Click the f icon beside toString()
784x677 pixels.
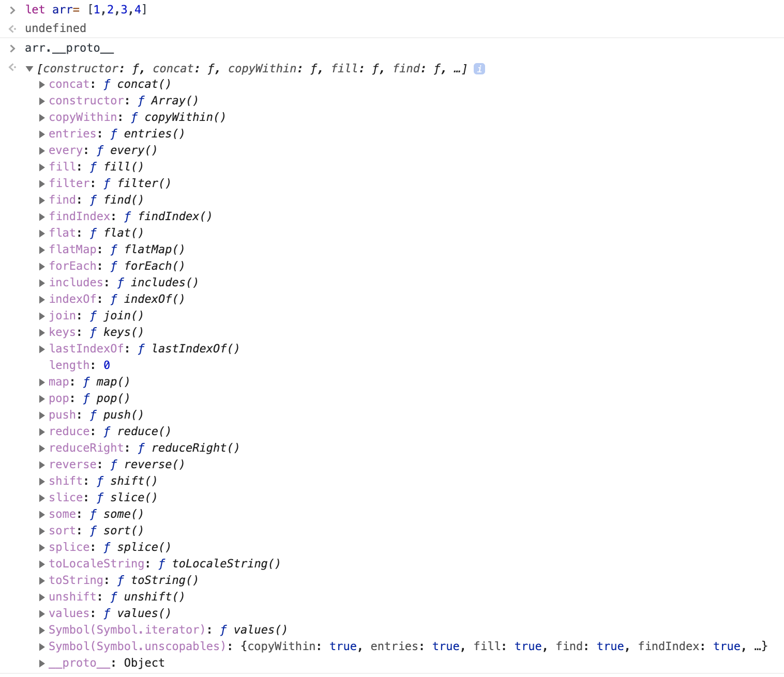click(x=120, y=580)
